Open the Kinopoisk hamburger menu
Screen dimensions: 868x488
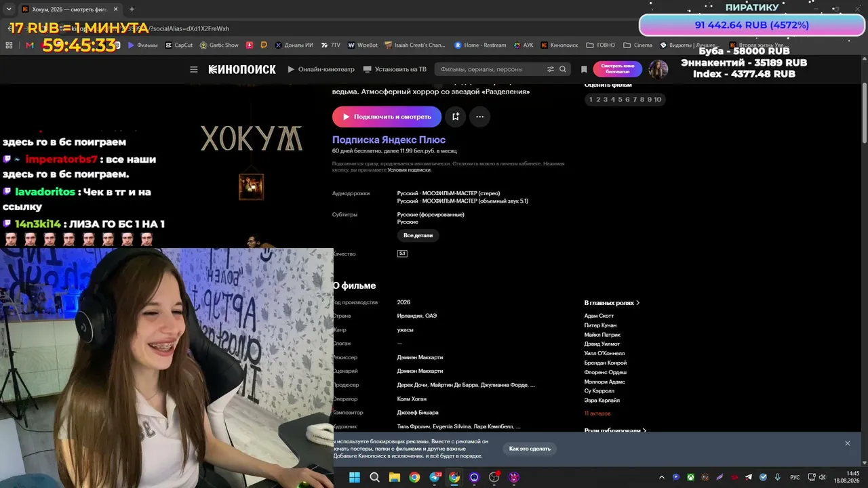[194, 69]
